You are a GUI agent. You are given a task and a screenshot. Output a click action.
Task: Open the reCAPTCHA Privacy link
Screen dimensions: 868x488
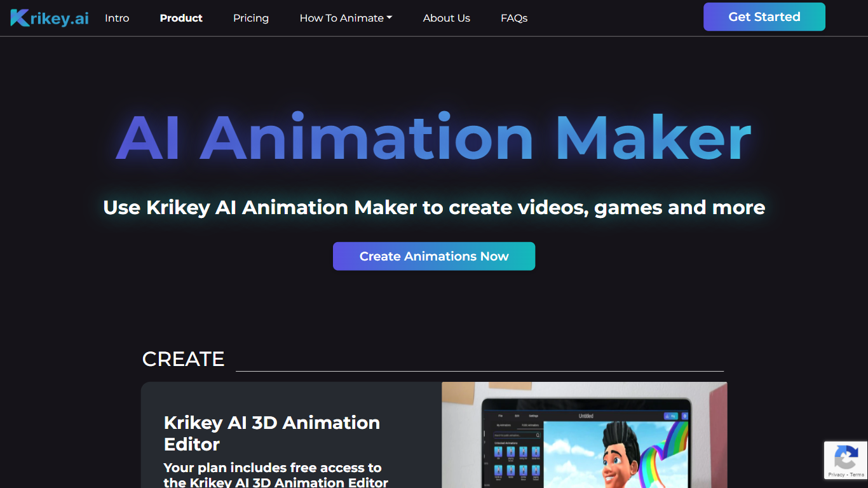pos(836,475)
